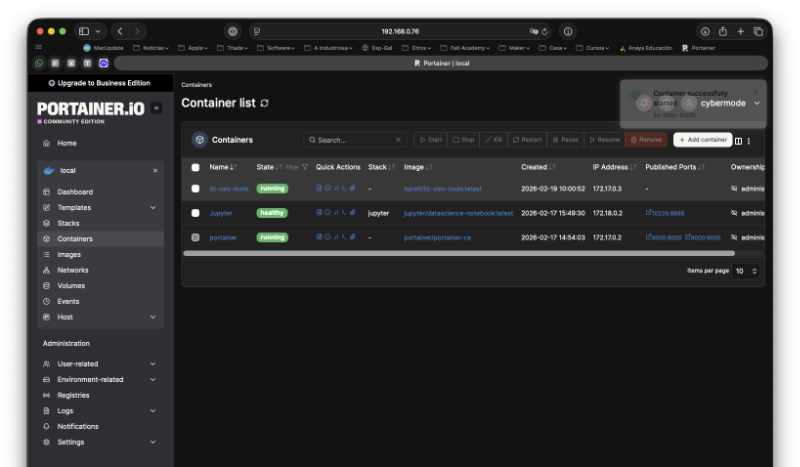Open the Items per page dropdown
Screen dimensions: 800x467
[x=747, y=271]
